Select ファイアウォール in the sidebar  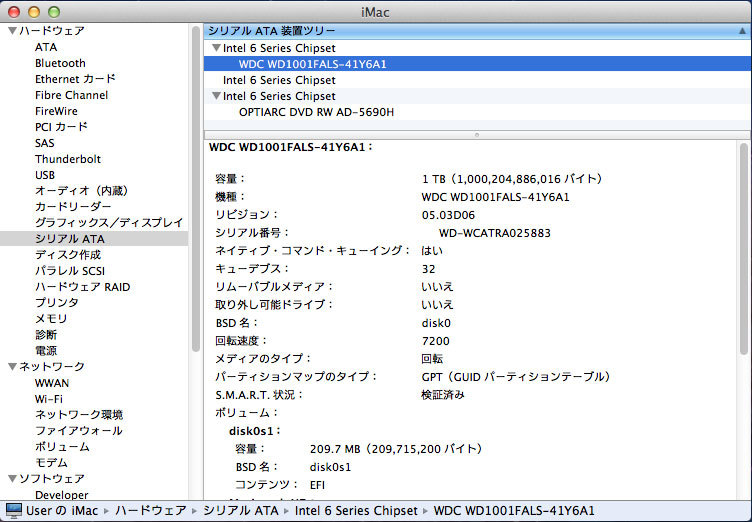pyautogui.click(x=79, y=431)
